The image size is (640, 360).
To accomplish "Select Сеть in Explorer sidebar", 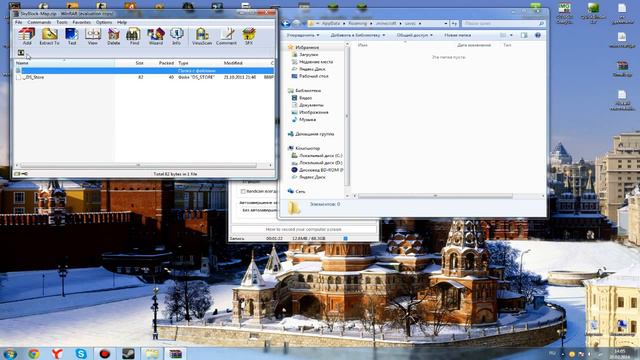I will pyautogui.click(x=300, y=191).
